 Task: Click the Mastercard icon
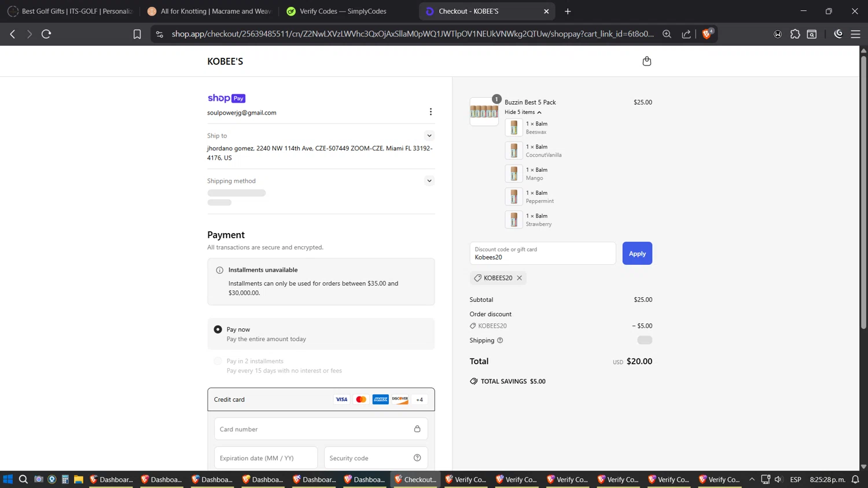pyautogui.click(x=361, y=400)
